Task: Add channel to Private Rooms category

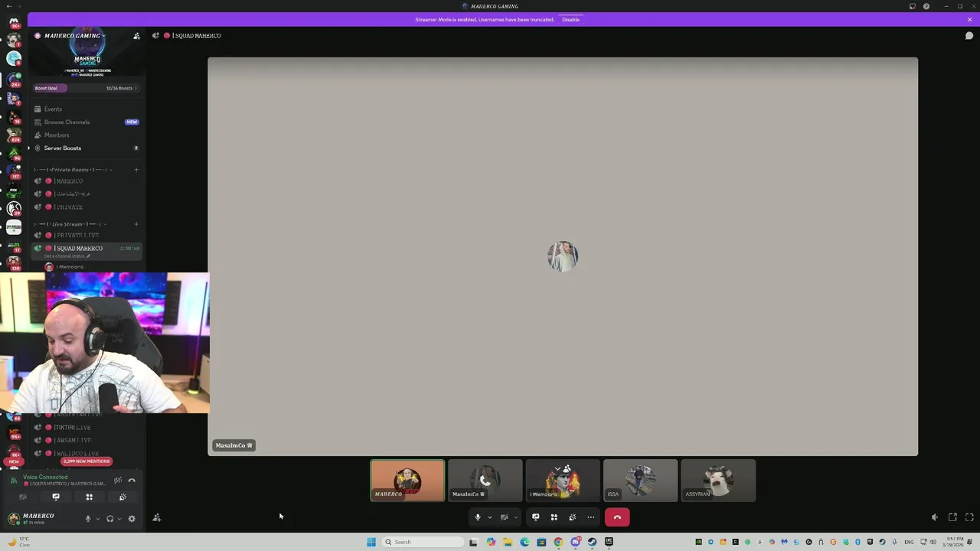Action: [x=136, y=170]
